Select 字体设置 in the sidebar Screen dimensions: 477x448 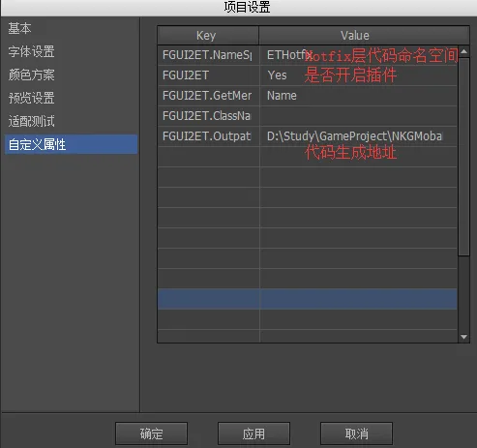coord(31,51)
